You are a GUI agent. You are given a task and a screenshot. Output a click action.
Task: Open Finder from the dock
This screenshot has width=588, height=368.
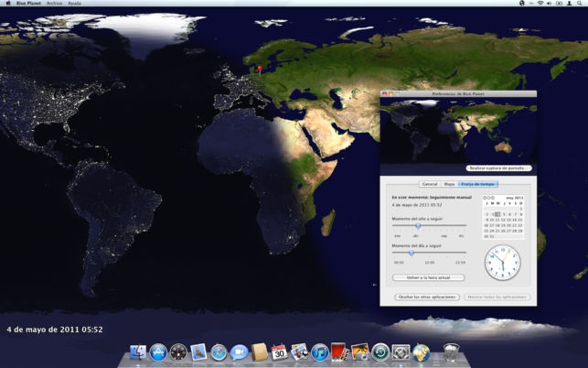139,352
